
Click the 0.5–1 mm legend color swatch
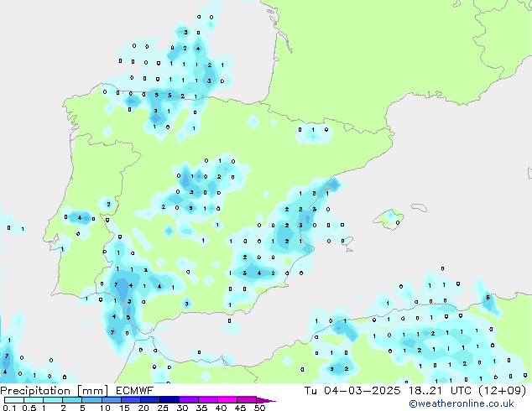pos(34,400)
